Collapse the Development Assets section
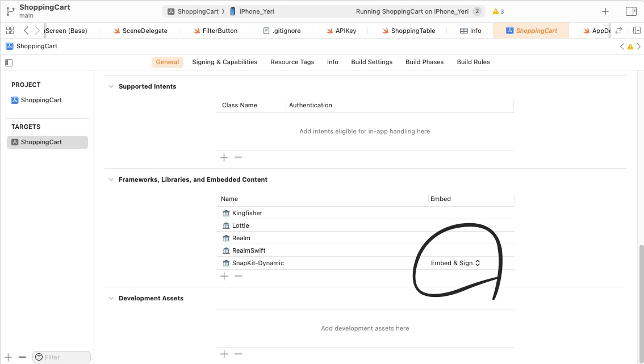Screen dimensions: 644x364 pos(111,298)
